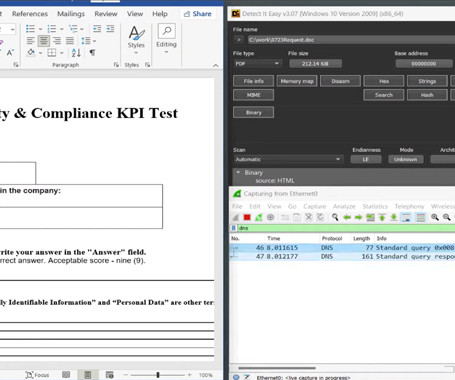Viewport: 455px width, 380px height.
Task: Open the Numbering dropdown arrow
Action: 62,29
